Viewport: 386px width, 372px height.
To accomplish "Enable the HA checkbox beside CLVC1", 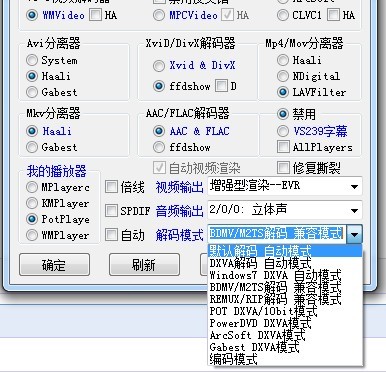I will [333, 15].
